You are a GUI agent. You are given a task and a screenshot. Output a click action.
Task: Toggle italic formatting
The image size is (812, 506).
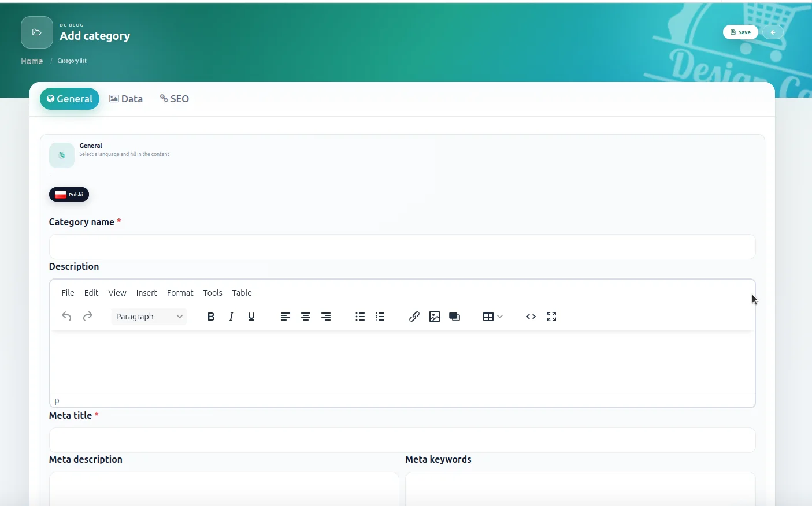pos(231,317)
